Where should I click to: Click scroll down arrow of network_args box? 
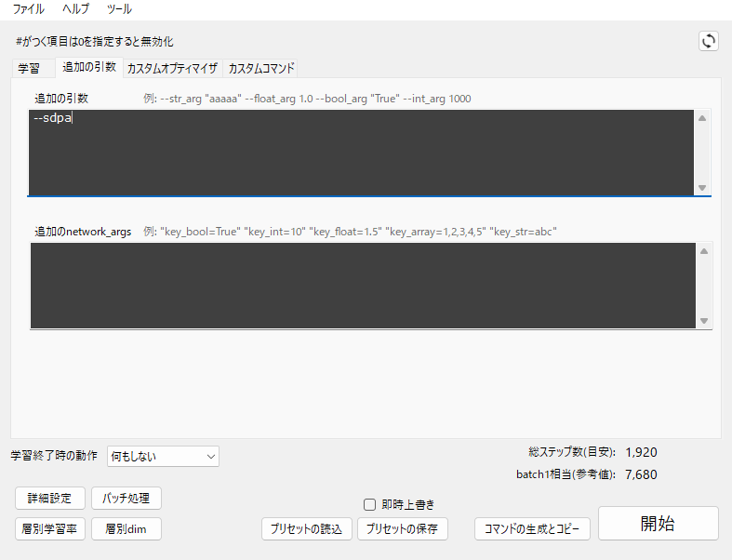tap(703, 321)
